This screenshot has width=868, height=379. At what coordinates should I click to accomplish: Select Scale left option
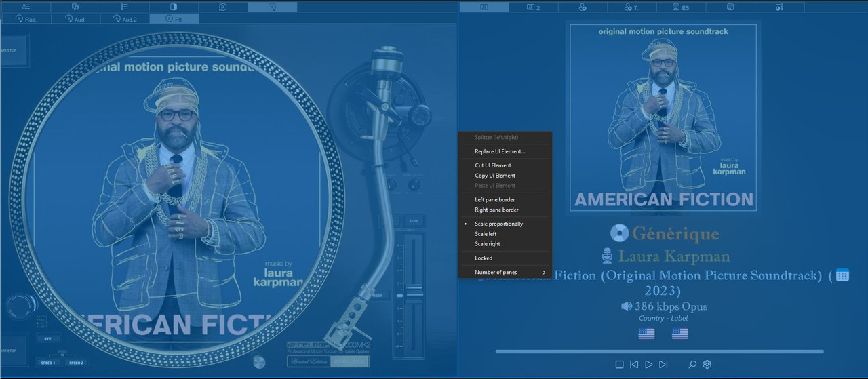click(x=505, y=234)
